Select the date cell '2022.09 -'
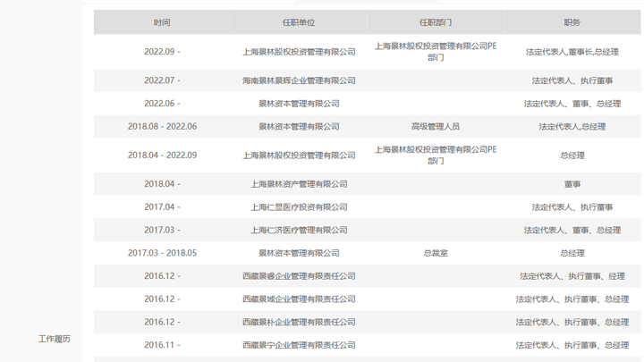The width and height of the screenshot is (644, 362). [x=162, y=52]
